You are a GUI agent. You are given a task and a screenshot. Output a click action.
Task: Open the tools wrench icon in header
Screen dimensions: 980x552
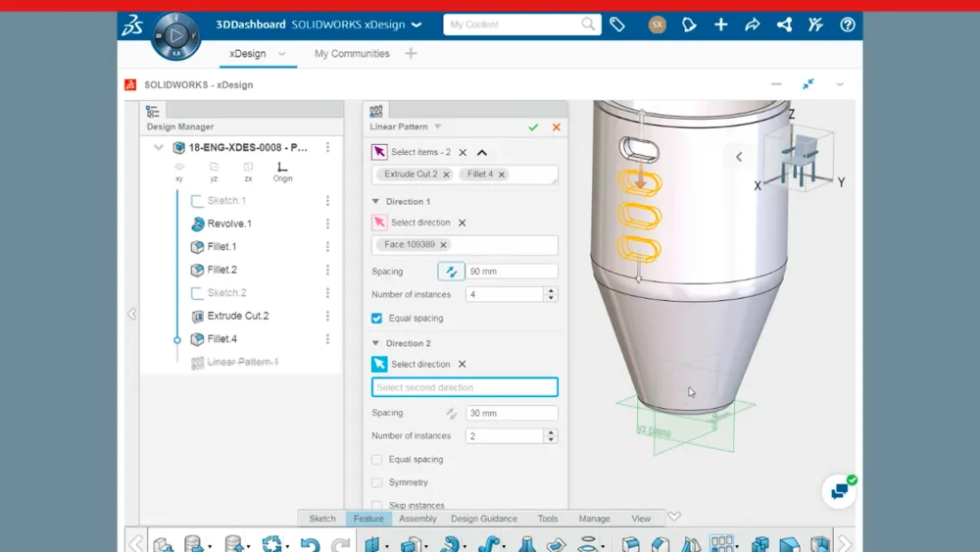815,25
